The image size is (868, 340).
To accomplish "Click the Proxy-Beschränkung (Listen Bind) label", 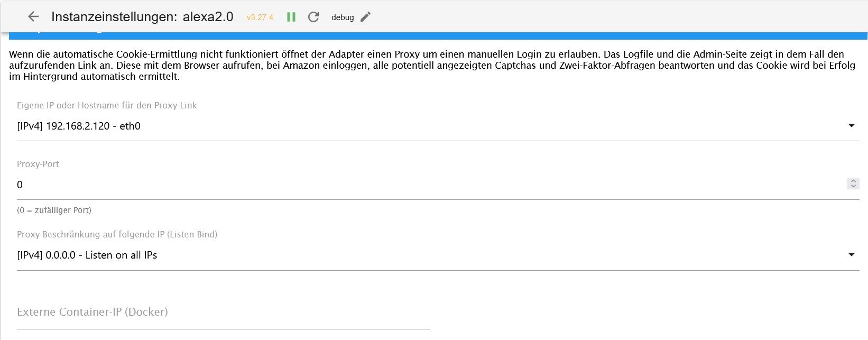I will pyautogui.click(x=117, y=234).
